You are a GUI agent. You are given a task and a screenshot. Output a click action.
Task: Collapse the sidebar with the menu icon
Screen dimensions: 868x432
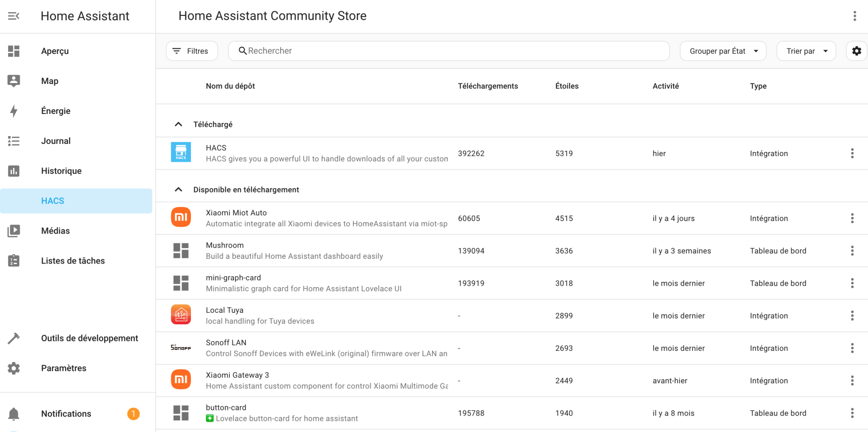tap(14, 16)
